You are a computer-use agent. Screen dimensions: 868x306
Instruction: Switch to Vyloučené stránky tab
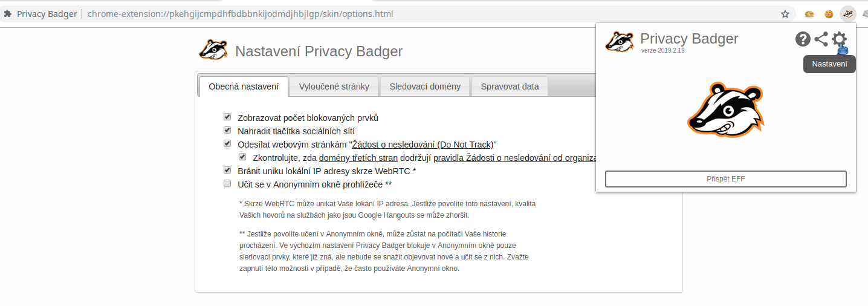click(334, 86)
